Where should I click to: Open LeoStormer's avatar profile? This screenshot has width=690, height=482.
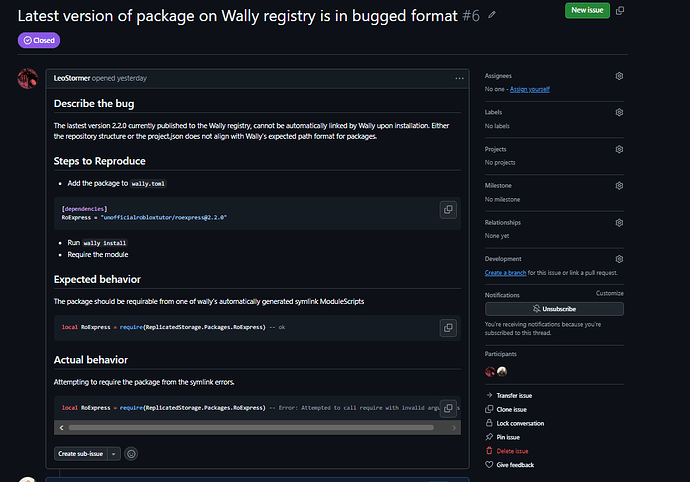(x=28, y=78)
